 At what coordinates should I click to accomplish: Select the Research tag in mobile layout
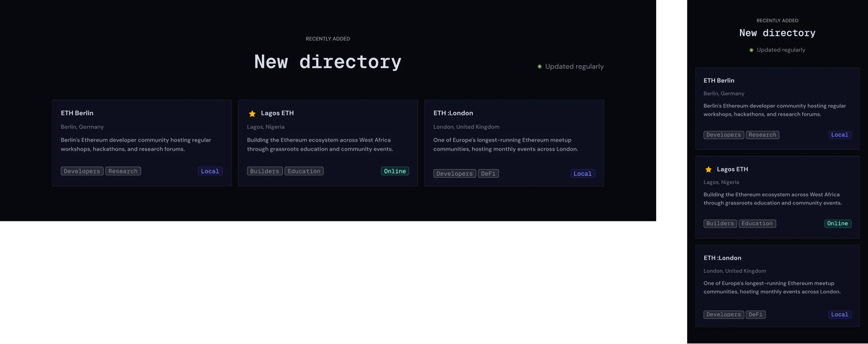[x=762, y=135]
